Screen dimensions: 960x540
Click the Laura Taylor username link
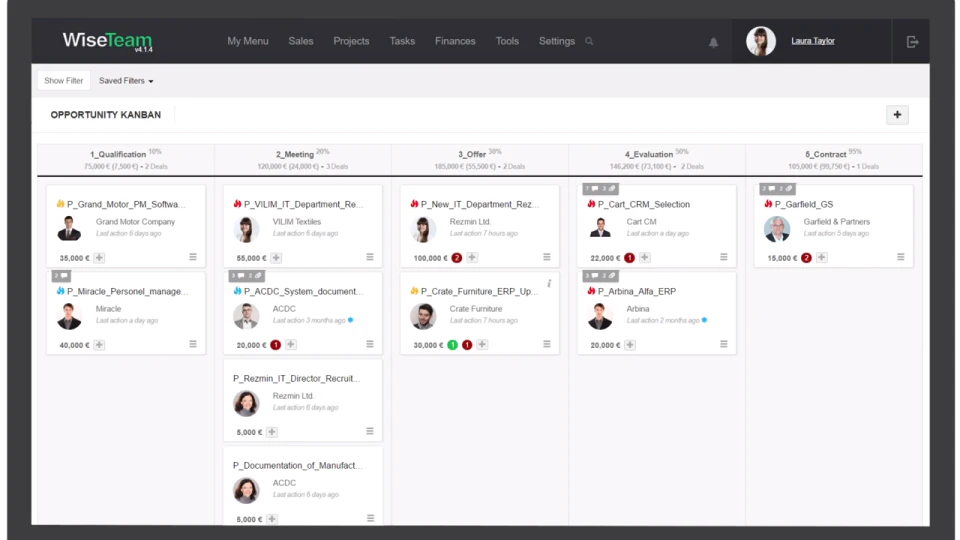point(812,41)
